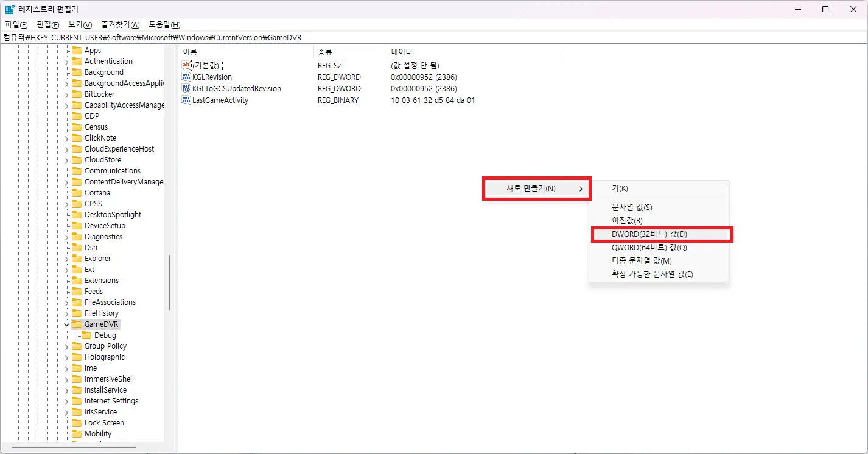868x454 pixels.
Task: Select the ContentDeliveryManager tree key
Action: pyautogui.click(x=124, y=182)
